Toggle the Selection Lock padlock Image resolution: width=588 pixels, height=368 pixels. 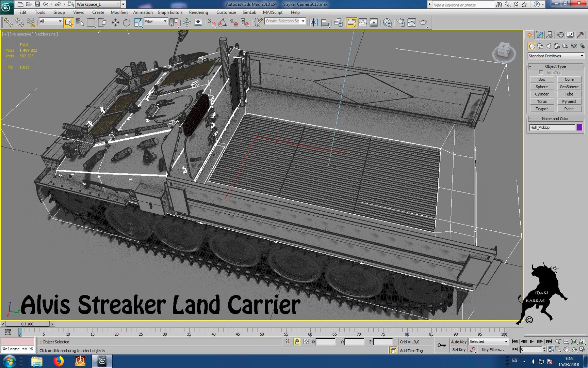tap(297, 341)
